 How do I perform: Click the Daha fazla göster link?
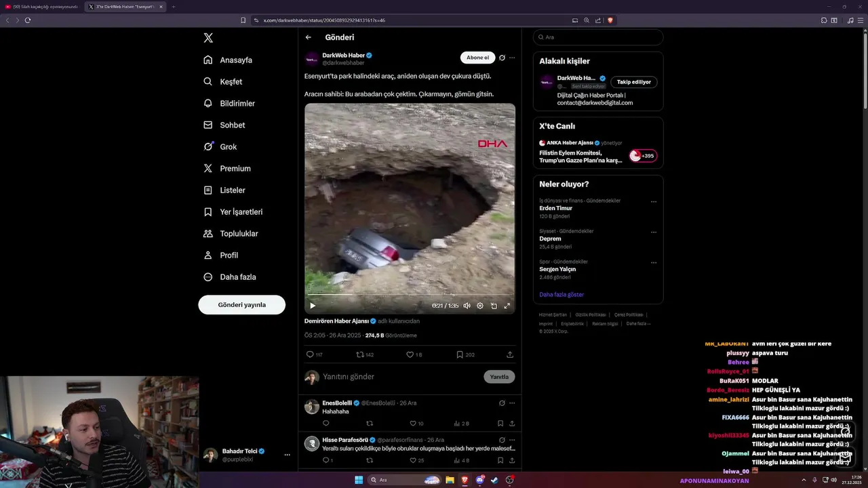561,295
